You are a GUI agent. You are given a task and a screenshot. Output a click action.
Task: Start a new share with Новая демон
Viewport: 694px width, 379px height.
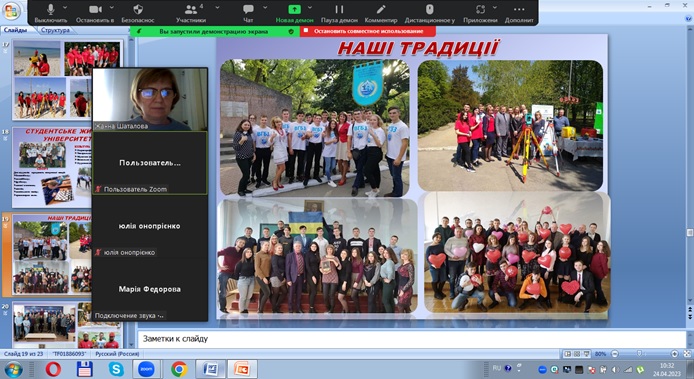tap(294, 13)
